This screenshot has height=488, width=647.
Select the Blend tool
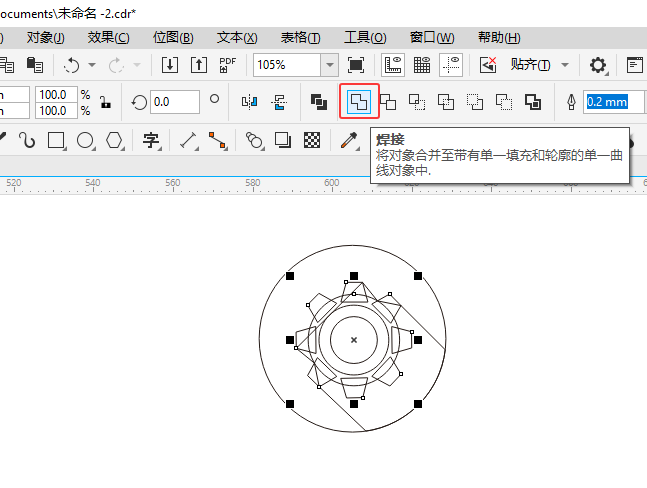(254, 140)
